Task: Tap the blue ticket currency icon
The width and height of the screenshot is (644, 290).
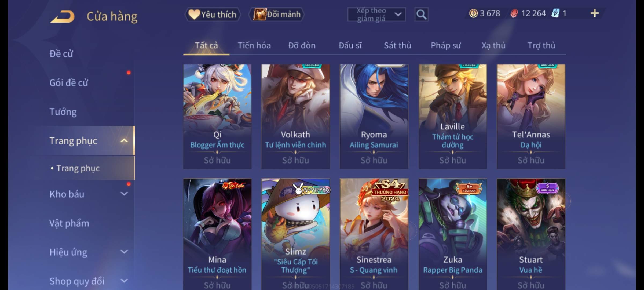Action: (555, 13)
